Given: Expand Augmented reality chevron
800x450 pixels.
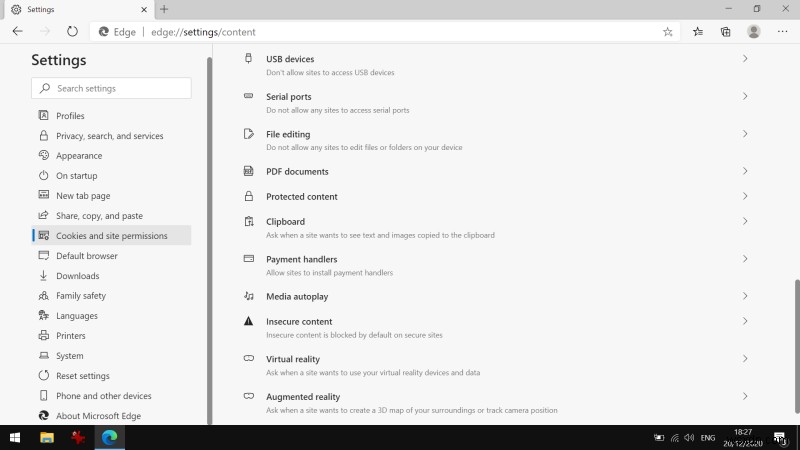Looking at the screenshot, I should (745, 396).
